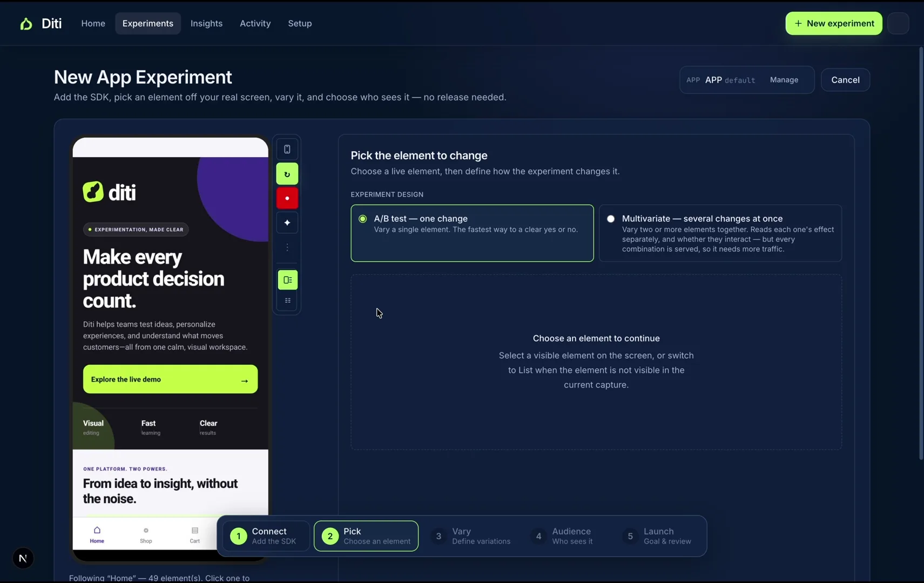Select the phone device preview icon
The height and width of the screenshot is (583, 924).
tap(287, 150)
